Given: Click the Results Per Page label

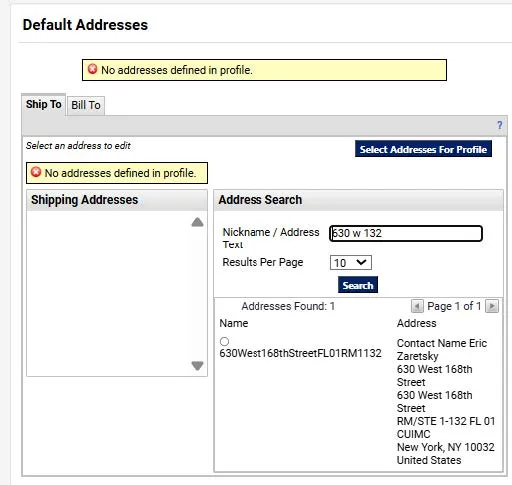Looking at the screenshot, I should point(263,262).
